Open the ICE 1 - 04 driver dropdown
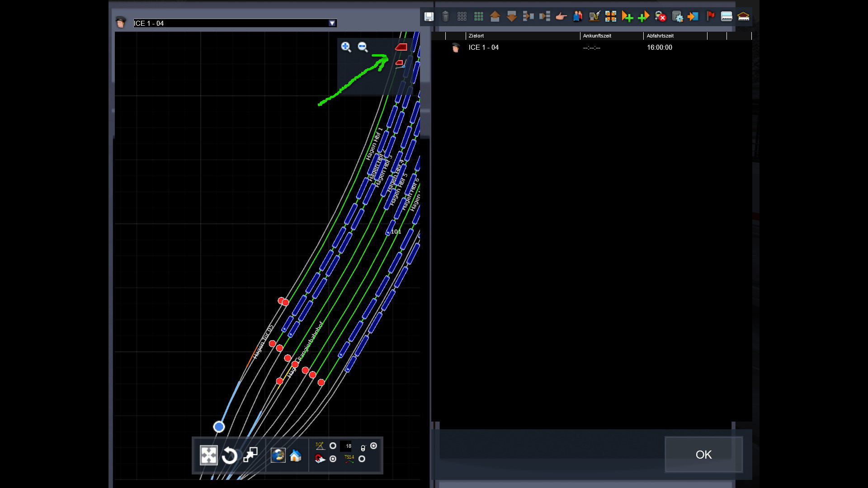 332,23
